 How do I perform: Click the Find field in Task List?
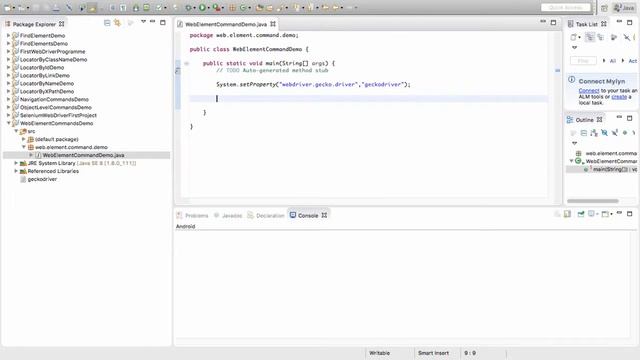(583, 61)
